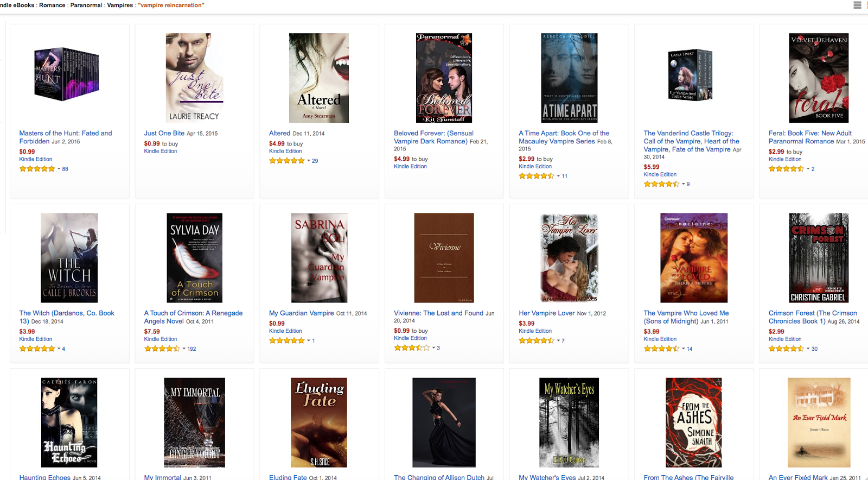
Task: Select the Vivienne brown book cover
Action: 444,258
